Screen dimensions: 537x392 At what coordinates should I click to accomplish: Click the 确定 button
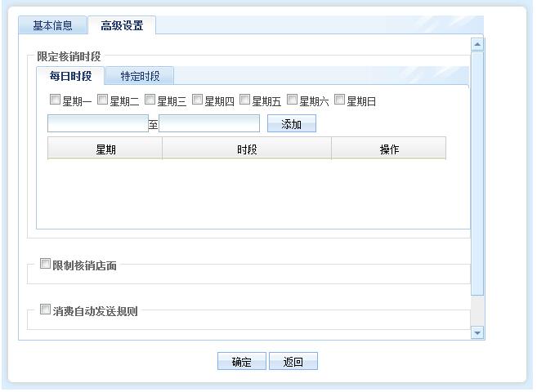pyautogui.click(x=242, y=362)
